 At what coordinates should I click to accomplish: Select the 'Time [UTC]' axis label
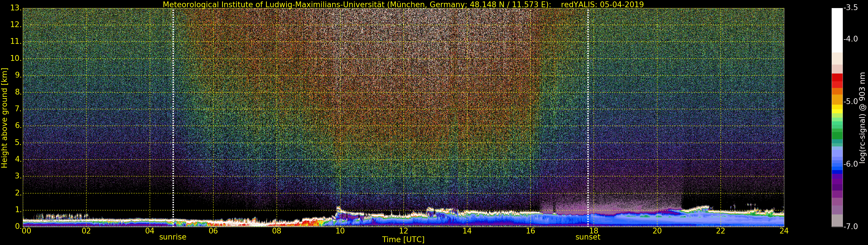403,240
